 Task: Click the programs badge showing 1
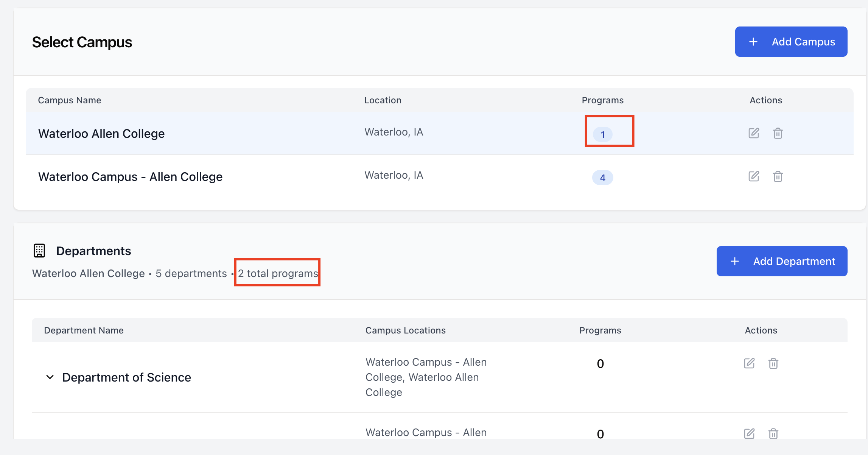click(602, 134)
